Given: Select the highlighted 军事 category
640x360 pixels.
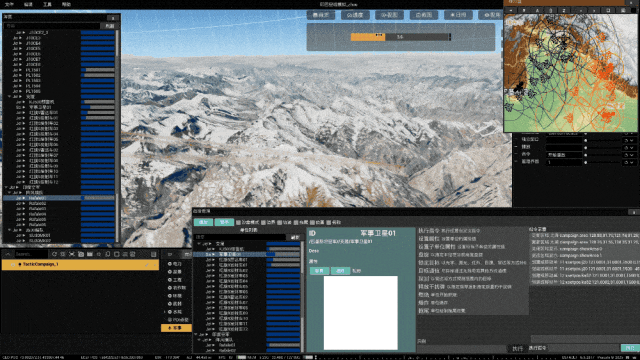Looking at the screenshot, I should click(x=176, y=328).
